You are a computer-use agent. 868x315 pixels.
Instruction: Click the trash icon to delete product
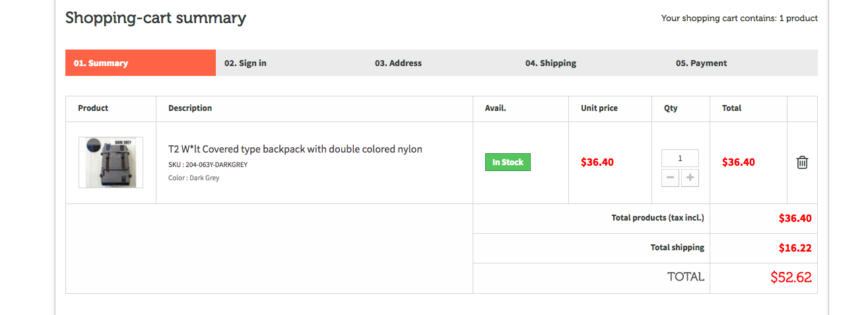point(802,162)
